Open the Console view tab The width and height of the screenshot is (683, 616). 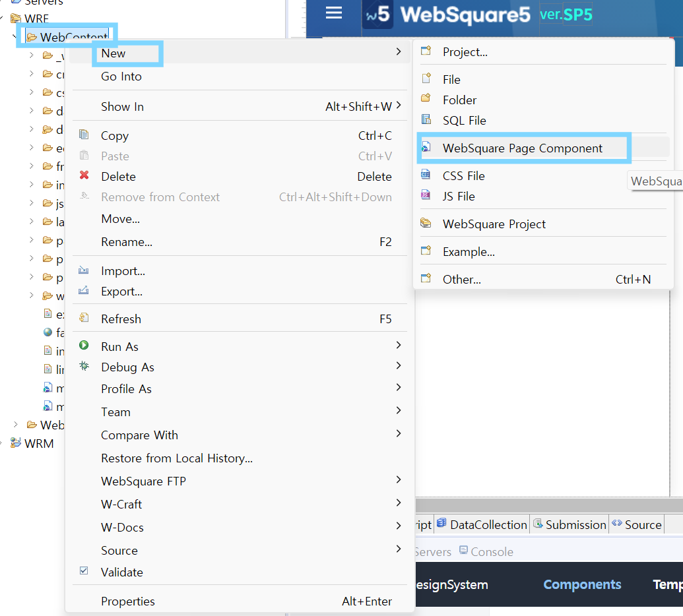[x=486, y=551]
